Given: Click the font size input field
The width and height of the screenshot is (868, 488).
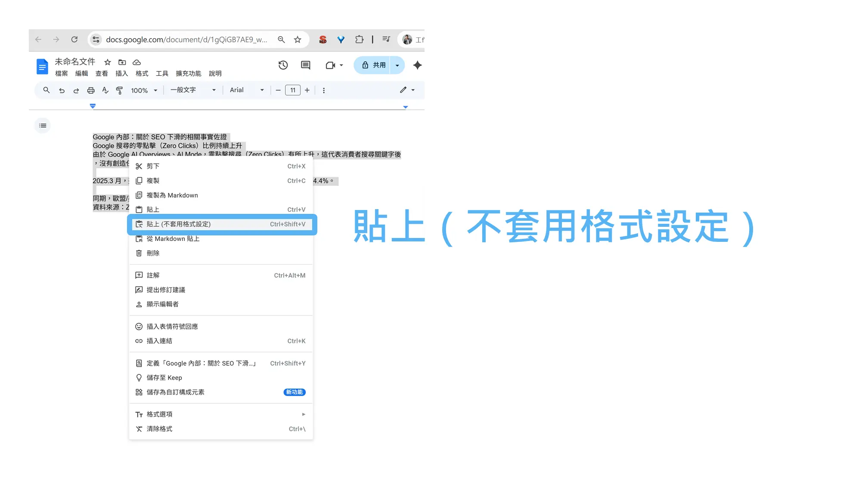Looking at the screenshot, I should 293,90.
